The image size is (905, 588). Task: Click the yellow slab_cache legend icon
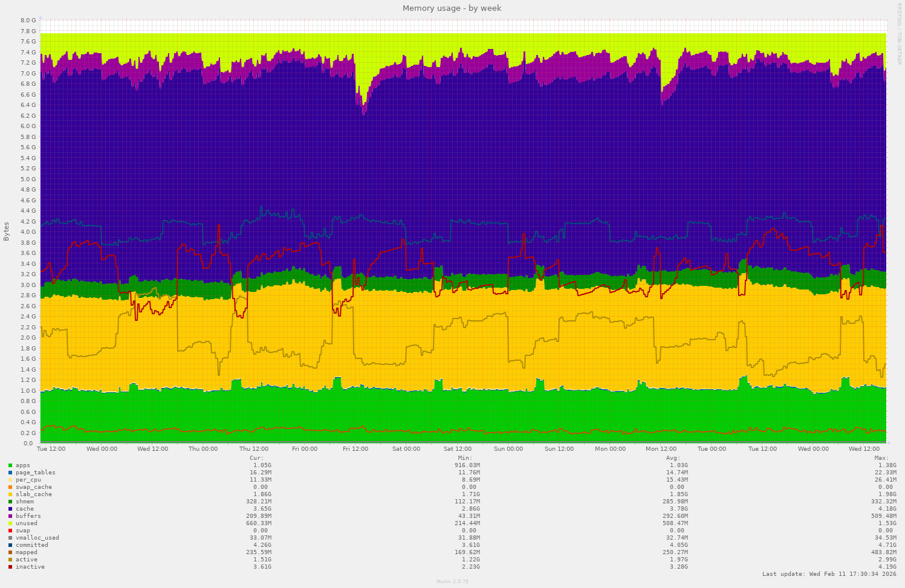tap(10, 494)
